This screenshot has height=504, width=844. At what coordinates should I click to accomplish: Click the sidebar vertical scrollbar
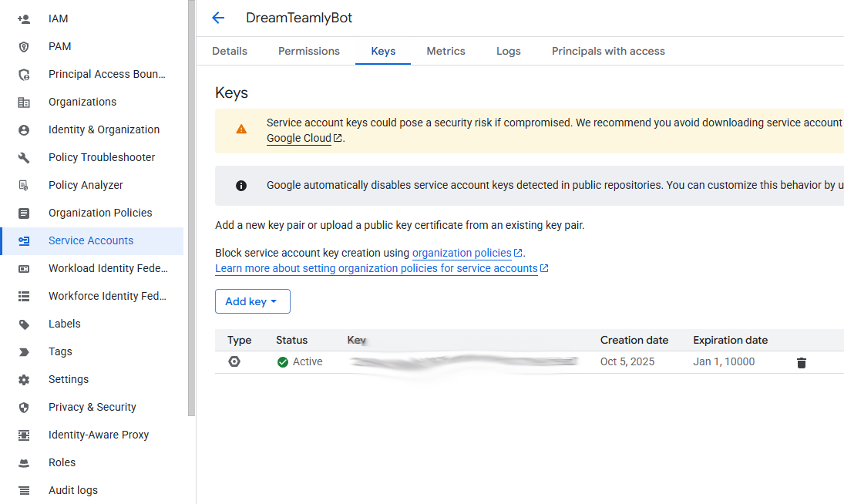click(x=191, y=208)
